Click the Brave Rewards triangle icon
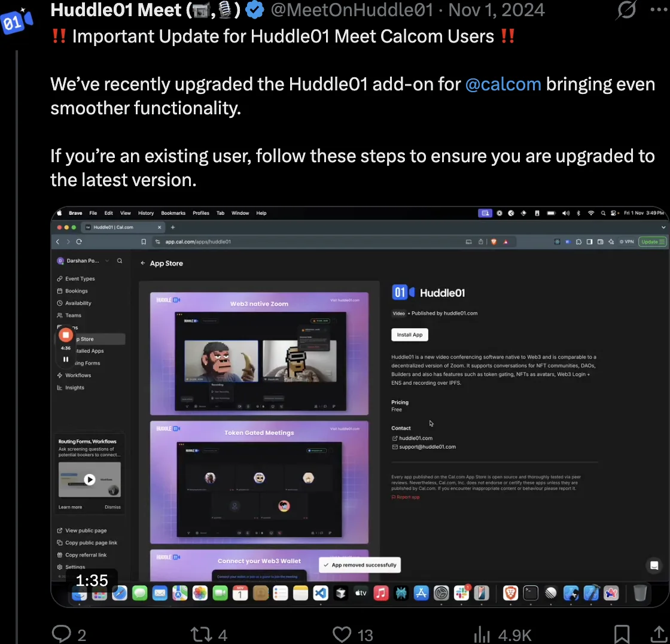The height and width of the screenshot is (644, 670). [505, 242]
